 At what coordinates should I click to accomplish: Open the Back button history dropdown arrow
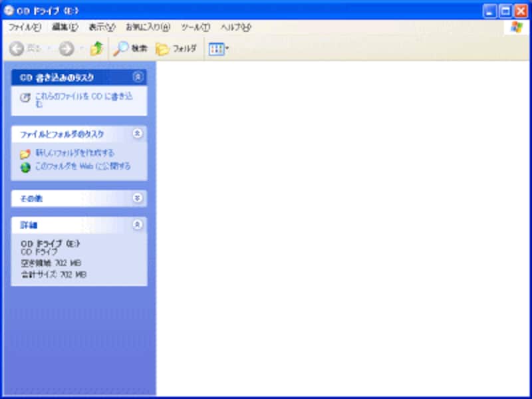point(49,49)
